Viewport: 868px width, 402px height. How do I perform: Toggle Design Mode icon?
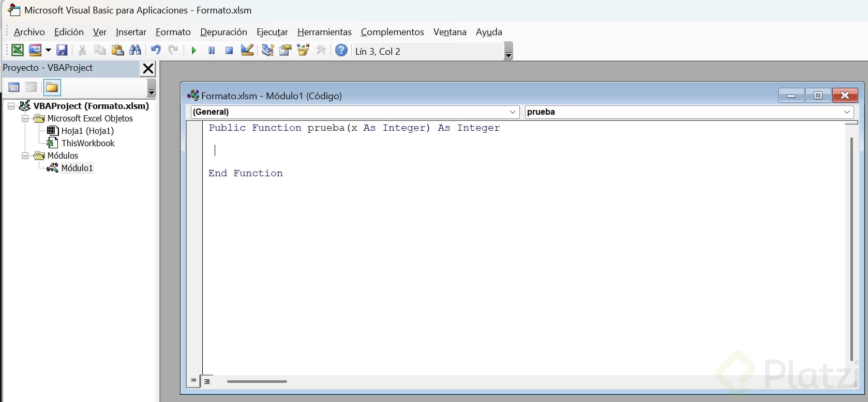pyautogui.click(x=247, y=50)
